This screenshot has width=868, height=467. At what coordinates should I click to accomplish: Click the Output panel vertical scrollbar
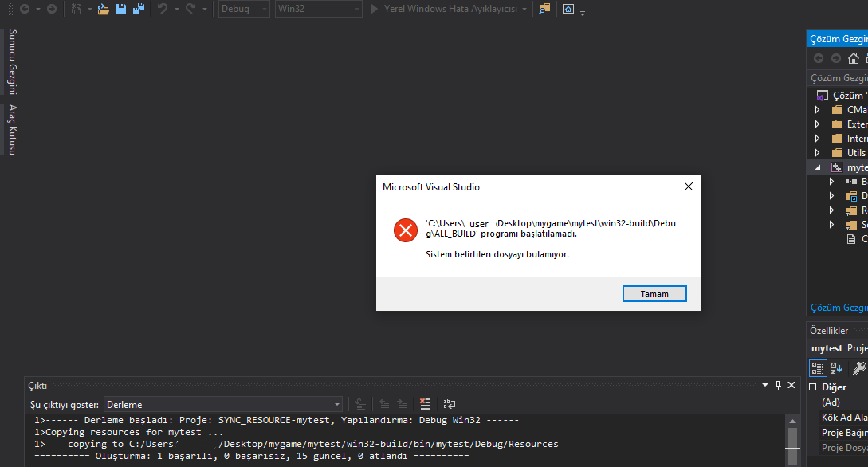tap(791, 439)
